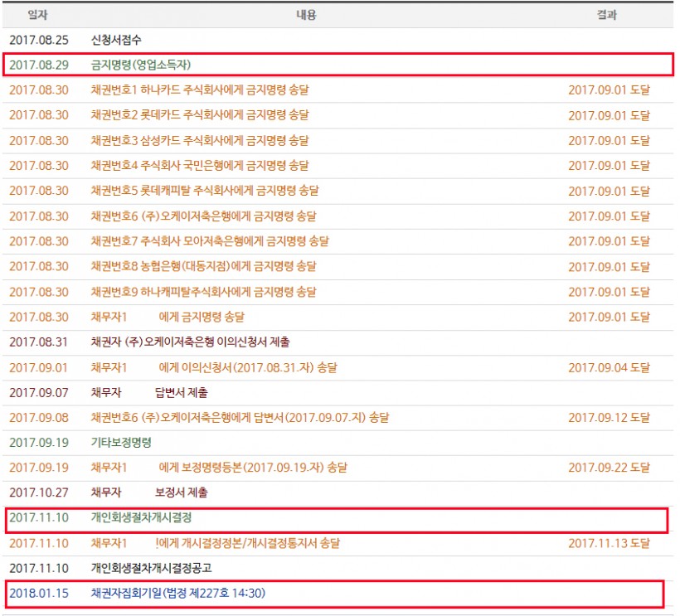Select 채권자집회기일(법정 제227호 14:30) entry

pos(177,593)
